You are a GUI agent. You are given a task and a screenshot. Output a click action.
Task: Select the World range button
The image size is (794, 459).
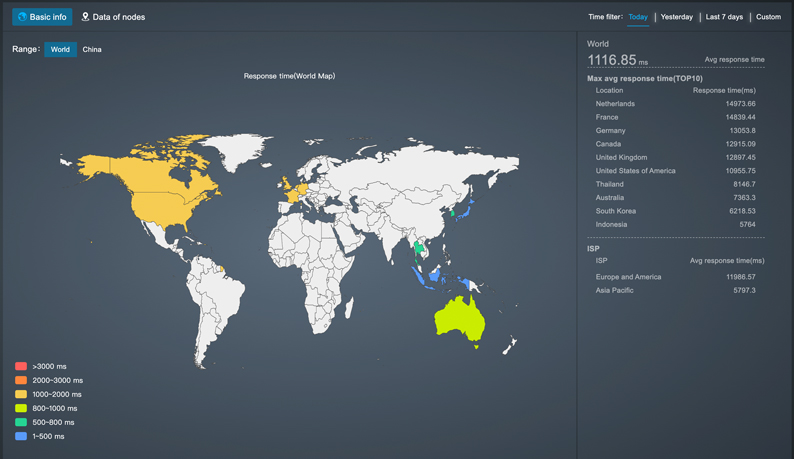pos(60,49)
